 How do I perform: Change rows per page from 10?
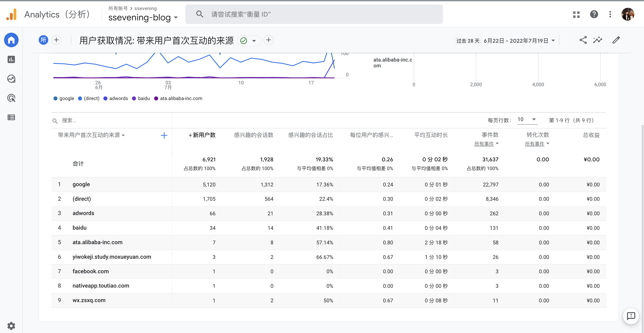(527, 120)
